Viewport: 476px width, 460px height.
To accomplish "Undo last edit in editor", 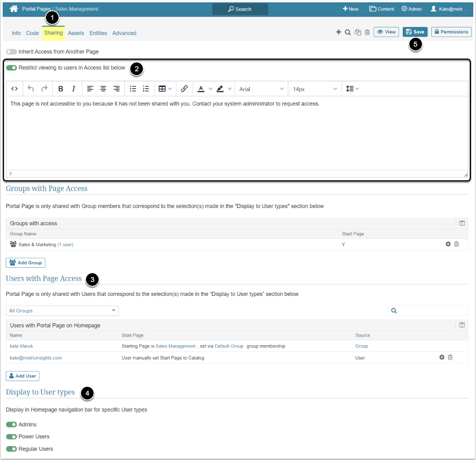I will tap(31, 89).
